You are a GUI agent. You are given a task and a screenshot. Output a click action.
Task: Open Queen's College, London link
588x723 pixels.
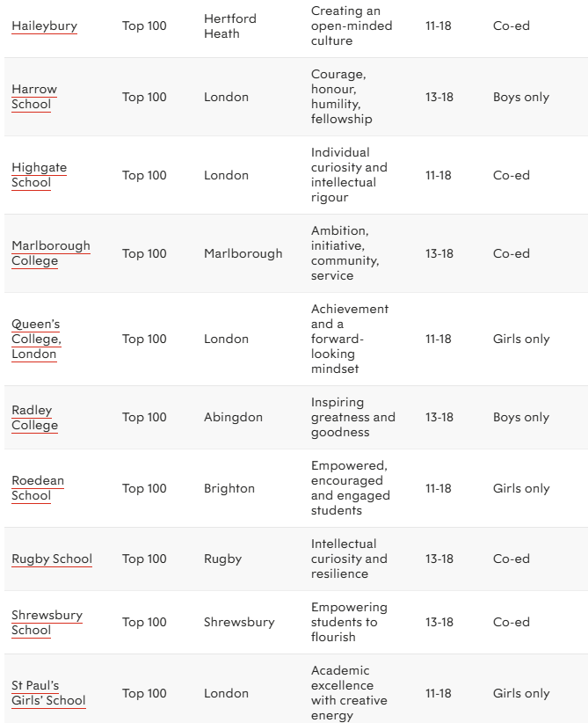[x=36, y=339]
